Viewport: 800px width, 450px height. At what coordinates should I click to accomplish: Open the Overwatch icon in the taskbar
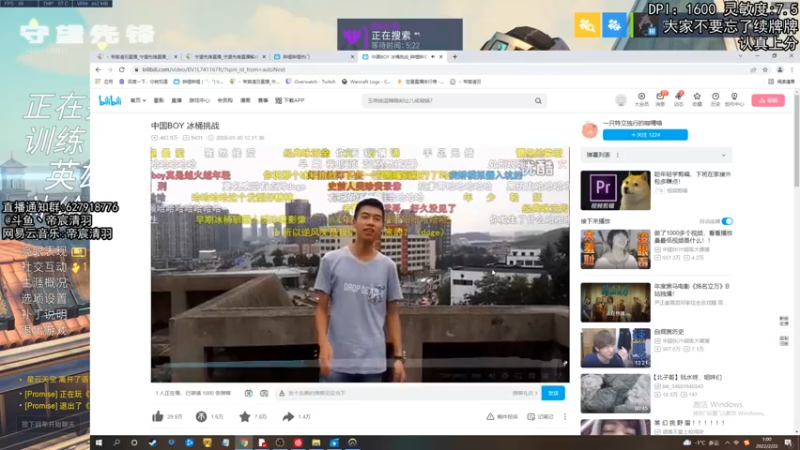click(x=352, y=442)
